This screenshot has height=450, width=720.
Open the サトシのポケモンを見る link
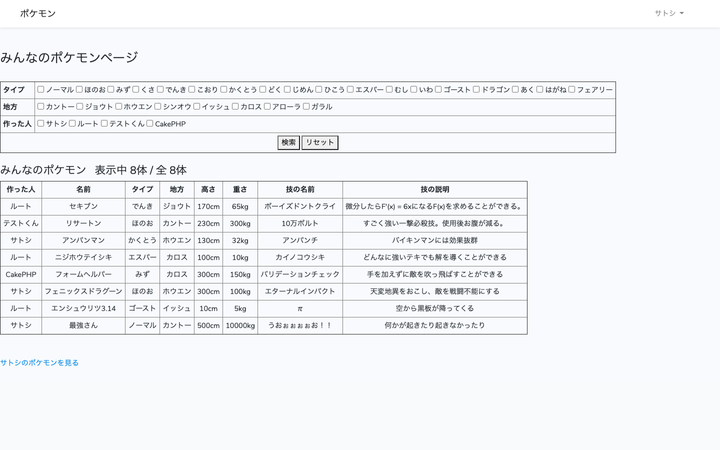tap(39, 363)
